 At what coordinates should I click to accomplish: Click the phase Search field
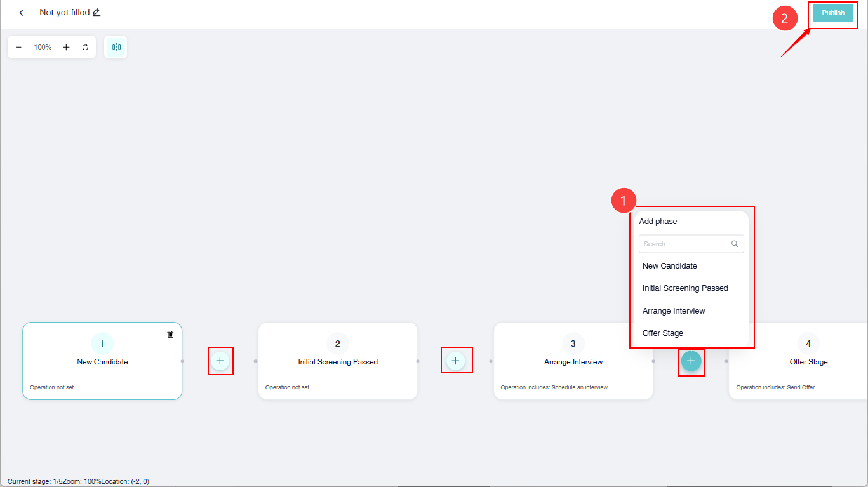(x=684, y=244)
